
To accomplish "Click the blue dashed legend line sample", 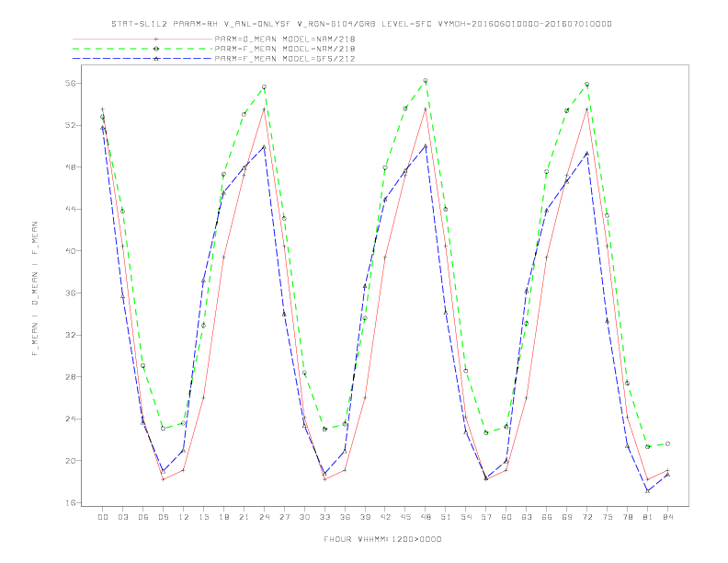I will (142, 59).
